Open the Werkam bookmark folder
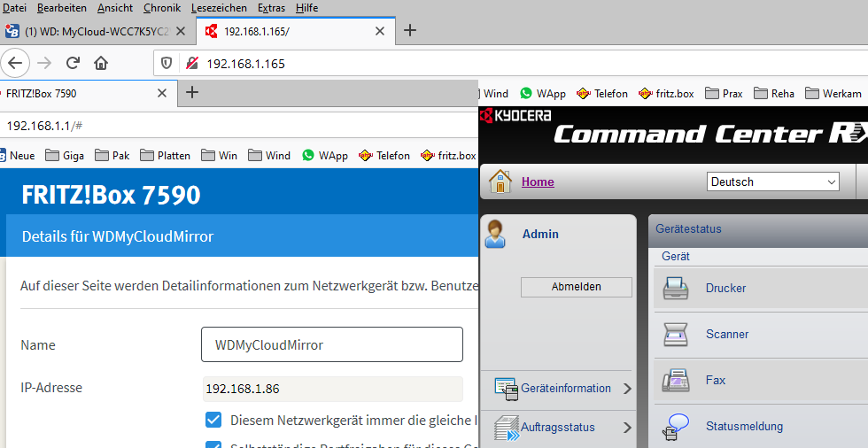 tap(833, 94)
